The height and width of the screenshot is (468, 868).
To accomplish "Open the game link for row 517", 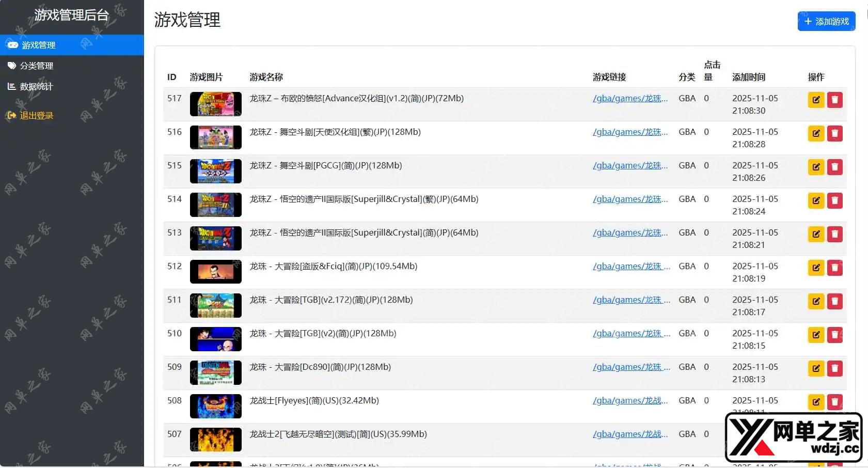I will (630, 99).
